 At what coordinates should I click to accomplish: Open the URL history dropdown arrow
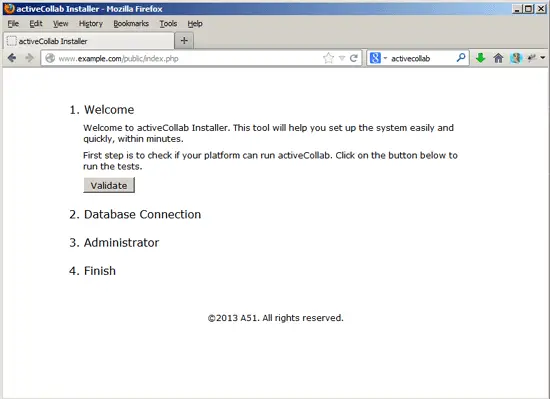(342, 58)
